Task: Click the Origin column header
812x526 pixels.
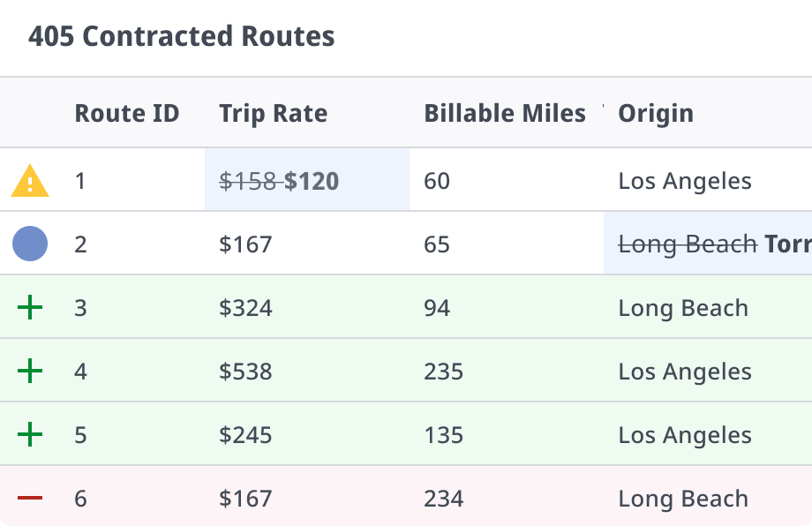Action: (656, 113)
